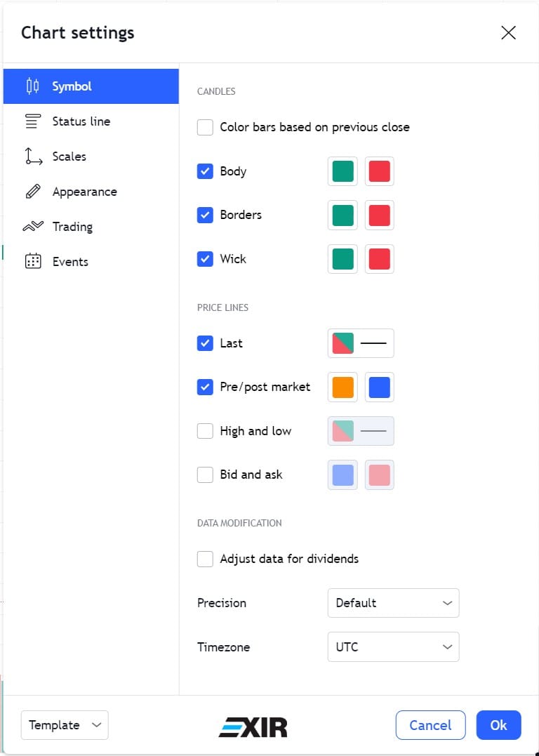The image size is (539, 756).
Task: Click the Scales axis icon
Action: click(x=33, y=157)
